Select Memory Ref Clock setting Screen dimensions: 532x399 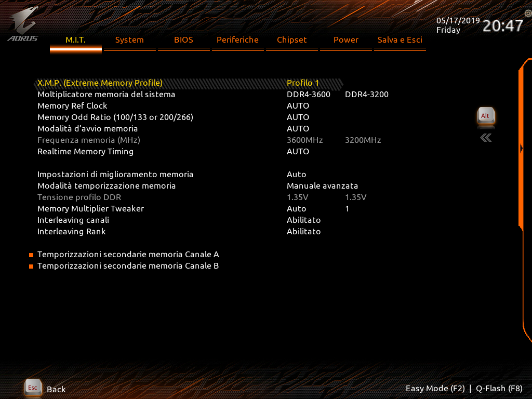[72, 106]
